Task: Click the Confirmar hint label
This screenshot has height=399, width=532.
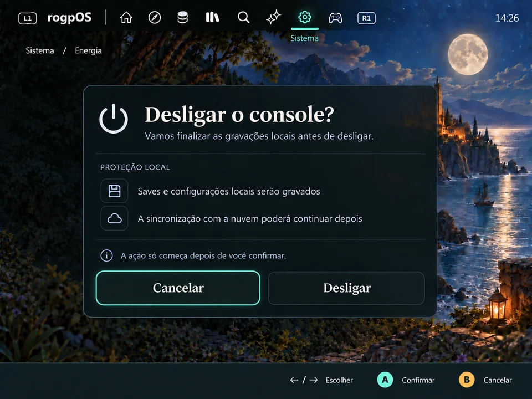Action: (418, 380)
